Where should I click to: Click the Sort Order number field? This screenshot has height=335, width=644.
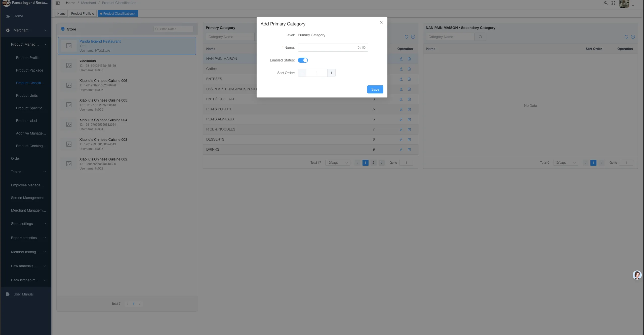(316, 73)
